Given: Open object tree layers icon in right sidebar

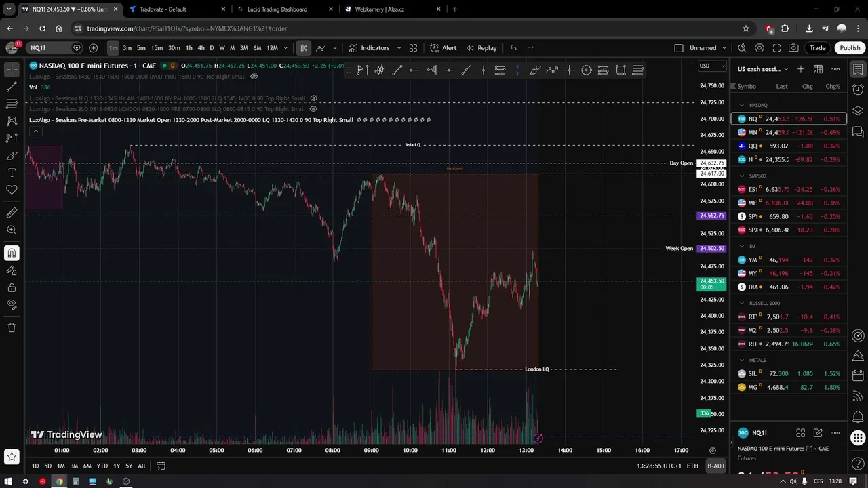Looking at the screenshot, I should coord(858,111).
